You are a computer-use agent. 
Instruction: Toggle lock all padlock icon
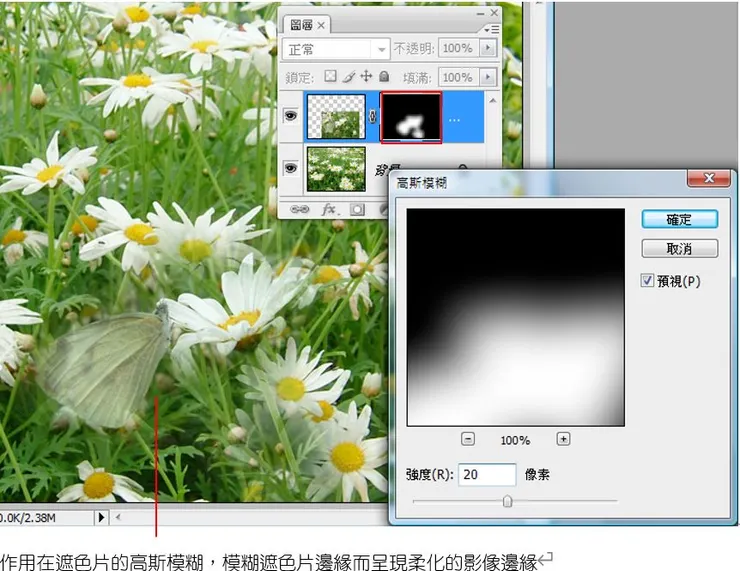tap(384, 76)
